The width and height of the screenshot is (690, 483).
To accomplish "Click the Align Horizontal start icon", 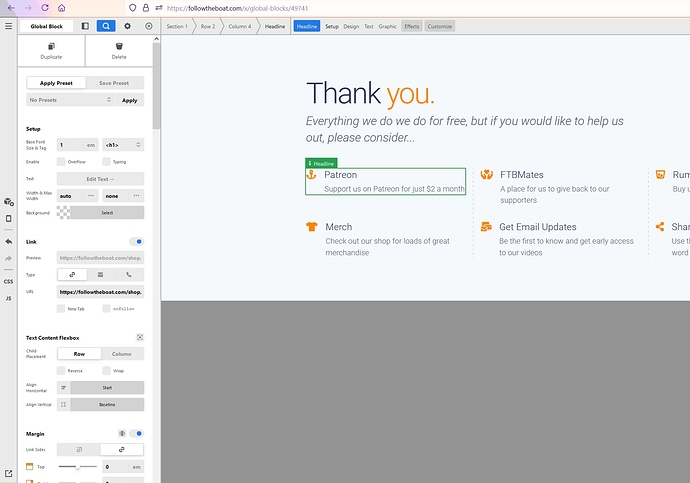I will (63, 388).
